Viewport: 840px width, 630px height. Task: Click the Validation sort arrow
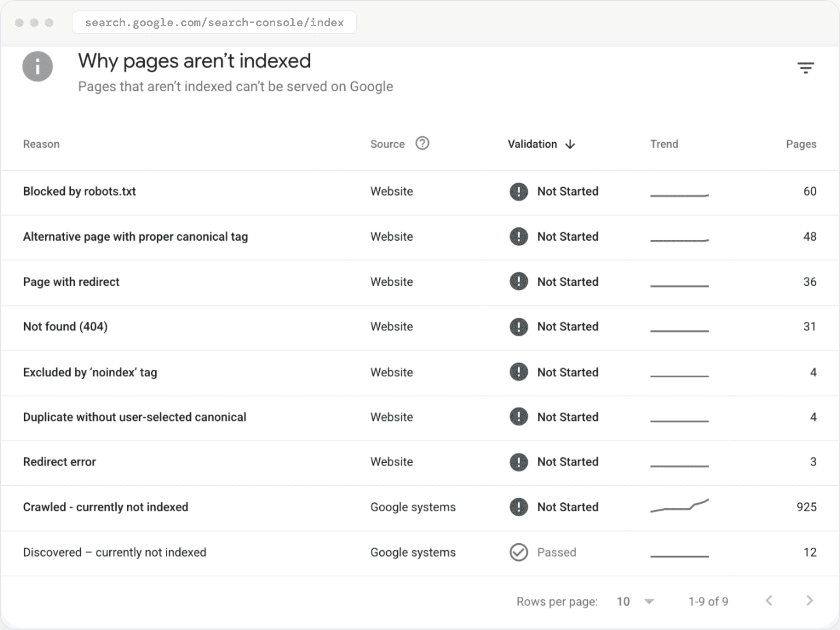point(570,144)
